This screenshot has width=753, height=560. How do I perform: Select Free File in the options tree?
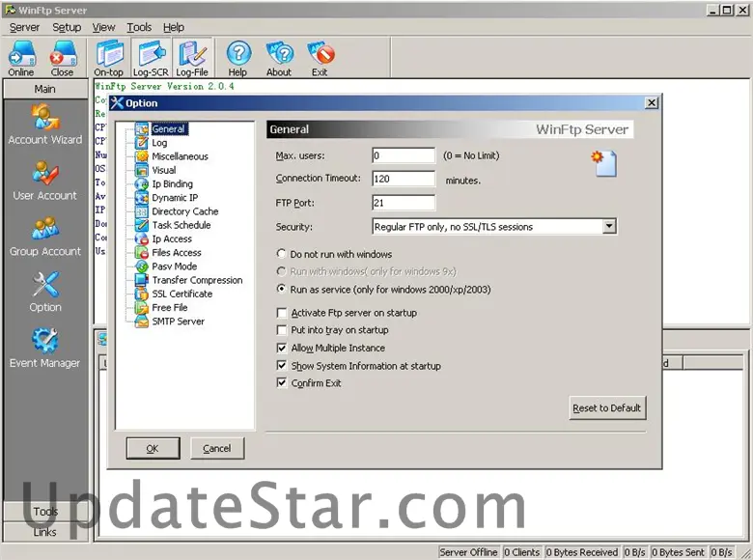click(170, 307)
